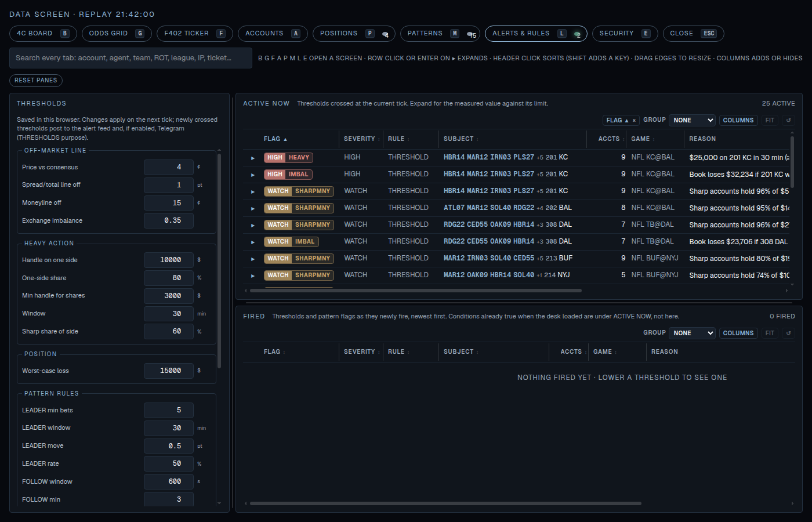The image size is (812, 522).
Task: Click the reset icon in Active Now toolbar
Action: 788,120
